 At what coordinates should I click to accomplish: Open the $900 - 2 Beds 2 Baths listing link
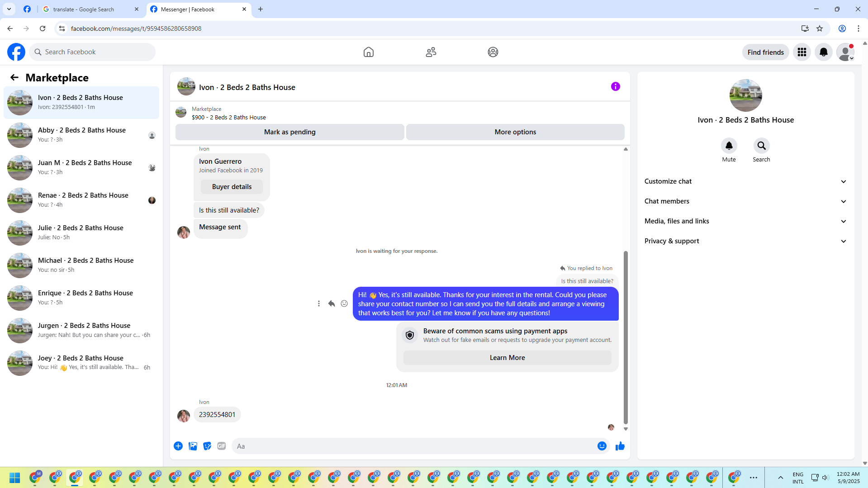tap(229, 118)
